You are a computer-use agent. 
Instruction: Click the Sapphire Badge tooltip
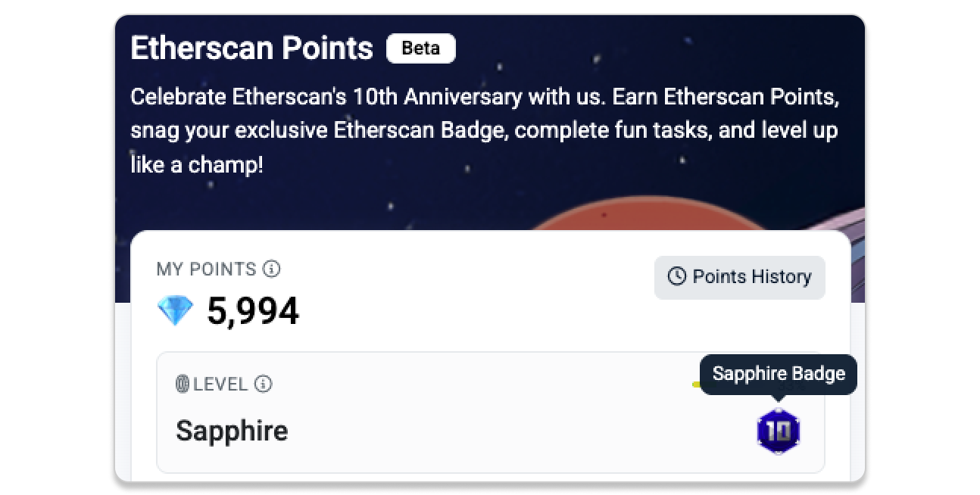tap(778, 374)
